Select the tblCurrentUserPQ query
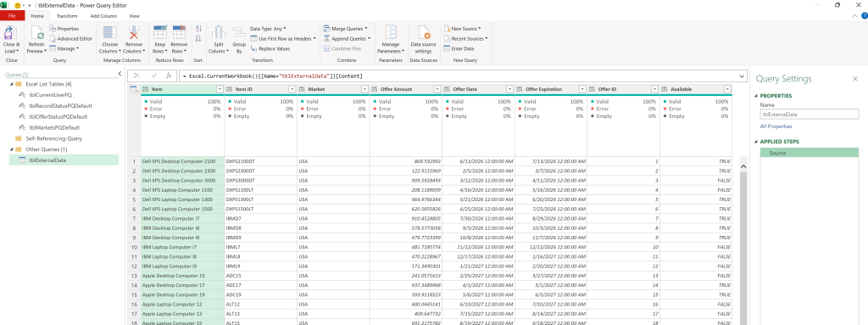Viewport: 868px width, 325px height. coord(50,95)
